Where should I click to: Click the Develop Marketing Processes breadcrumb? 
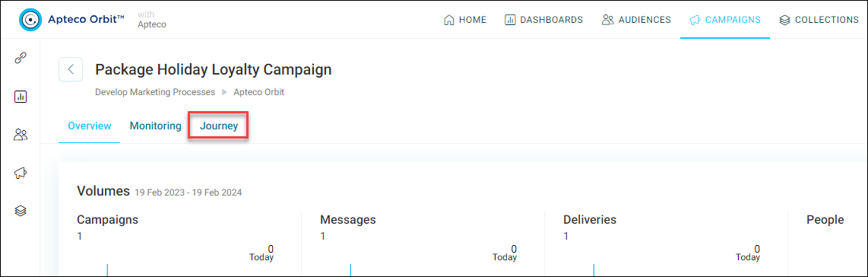tap(155, 93)
